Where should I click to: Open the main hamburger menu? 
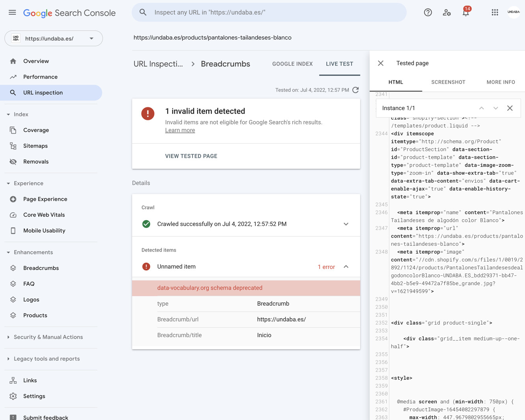tap(12, 13)
